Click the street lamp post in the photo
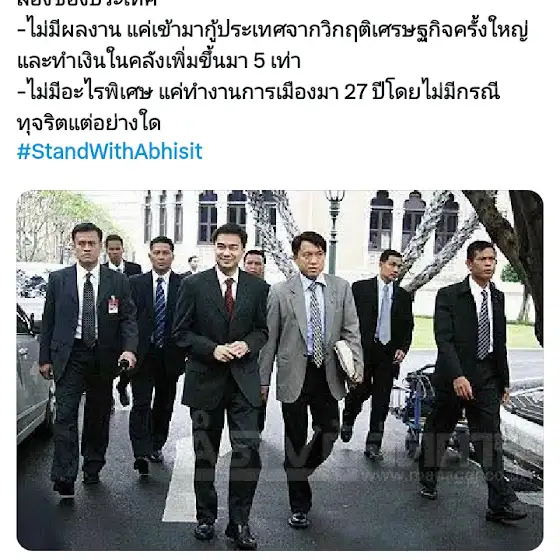Screen dimensions: 560x560 334,230
